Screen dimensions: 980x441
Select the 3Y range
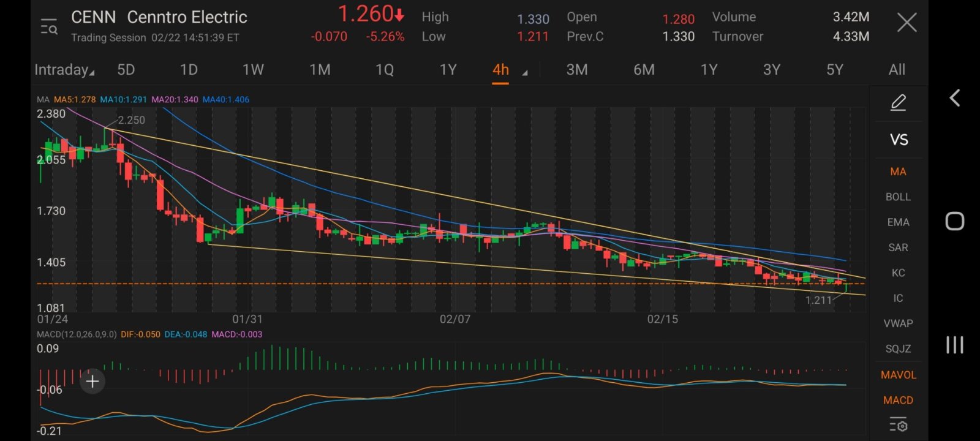pyautogui.click(x=772, y=70)
